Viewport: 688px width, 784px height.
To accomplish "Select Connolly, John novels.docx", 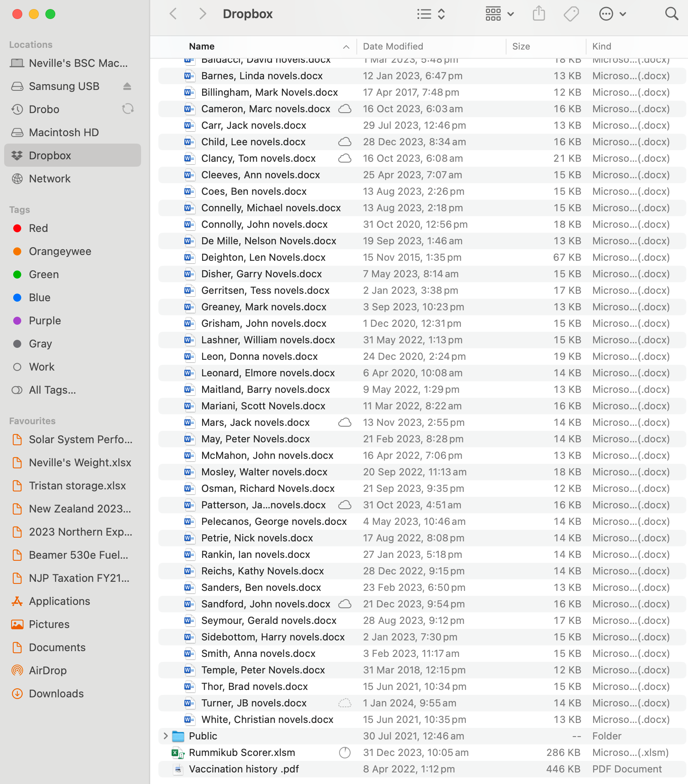I will [x=422, y=224].
